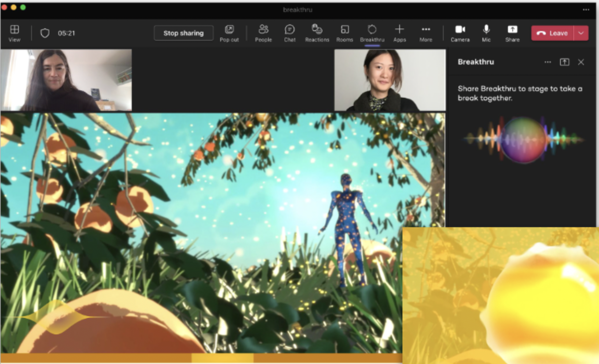Select the right participant video tile
This screenshot has height=364, width=599.
point(390,80)
